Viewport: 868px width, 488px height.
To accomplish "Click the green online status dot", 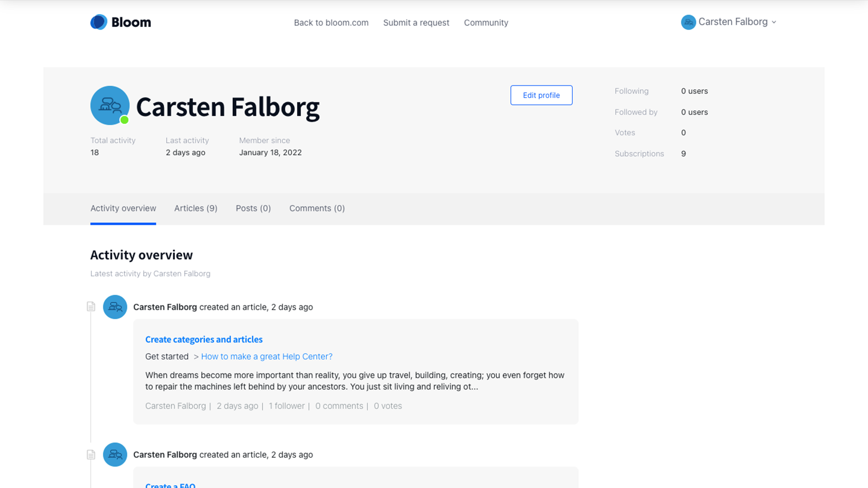I will pyautogui.click(x=124, y=120).
